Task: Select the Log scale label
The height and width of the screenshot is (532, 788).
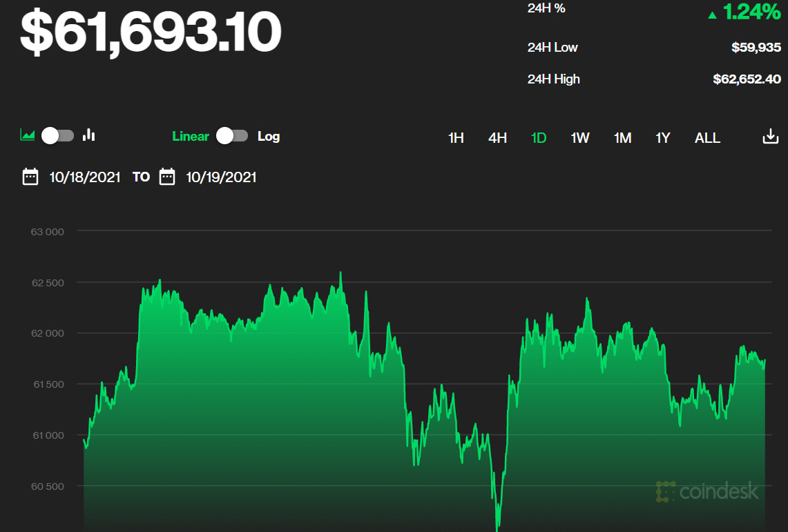Action: click(x=269, y=136)
